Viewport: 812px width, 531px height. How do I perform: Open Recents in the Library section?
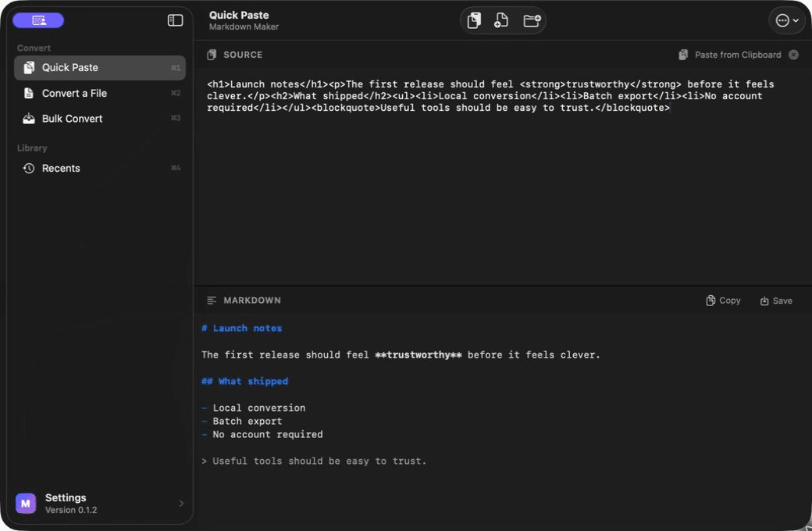(99, 169)
